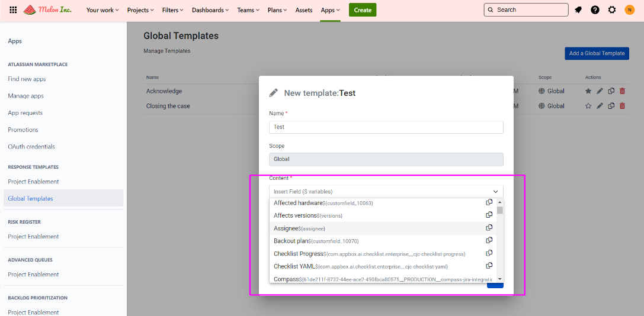The image size is (644, 316).
Task: Open the help question mark icon
Action: click(595, 10)
